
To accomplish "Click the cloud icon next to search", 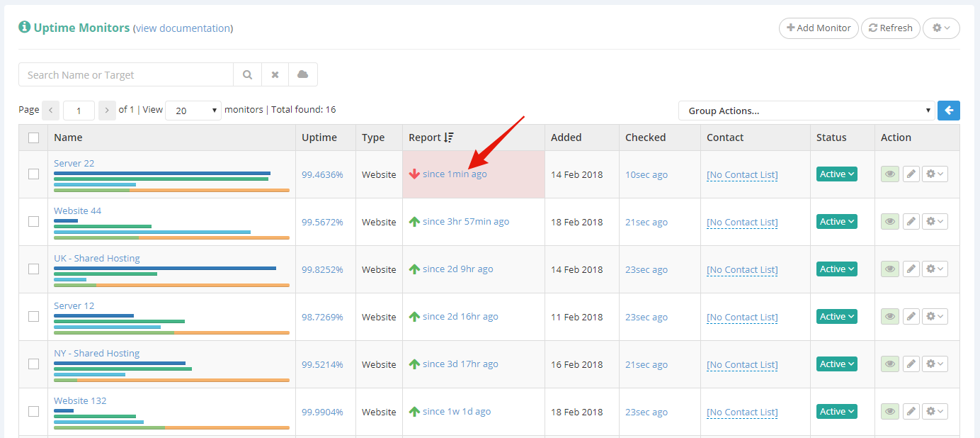I will click(302, 74).
